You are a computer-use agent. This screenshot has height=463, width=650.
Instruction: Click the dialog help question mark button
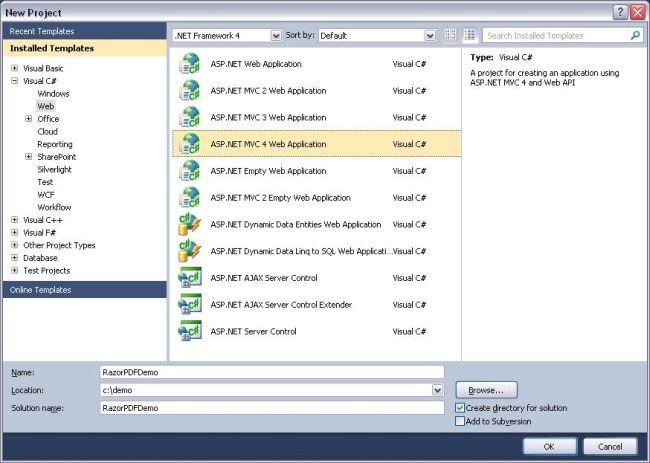click(x=620, y=12)
